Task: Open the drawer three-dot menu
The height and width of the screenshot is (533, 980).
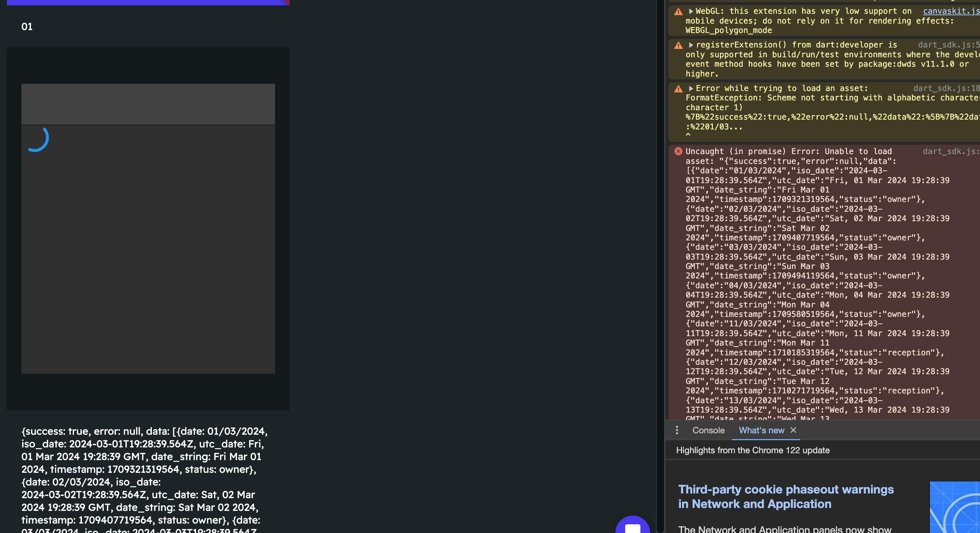Action: (677, 430)
